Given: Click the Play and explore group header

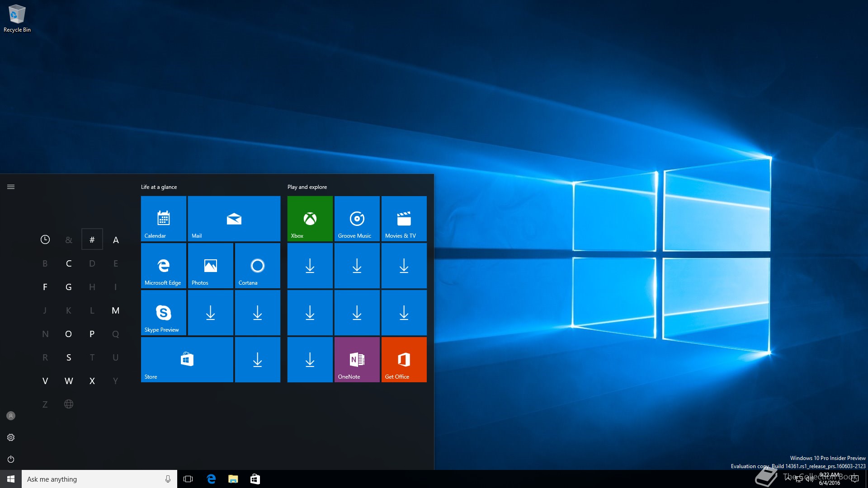Looking at the screenshot, I should pos(307,187).
